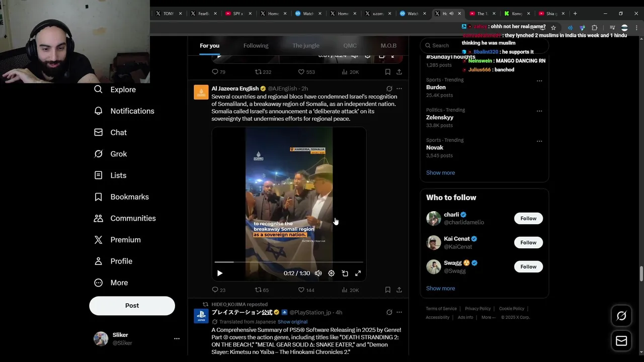
Task: Seek on the Al Jazeera video progress bar
Action: (289, 262)
